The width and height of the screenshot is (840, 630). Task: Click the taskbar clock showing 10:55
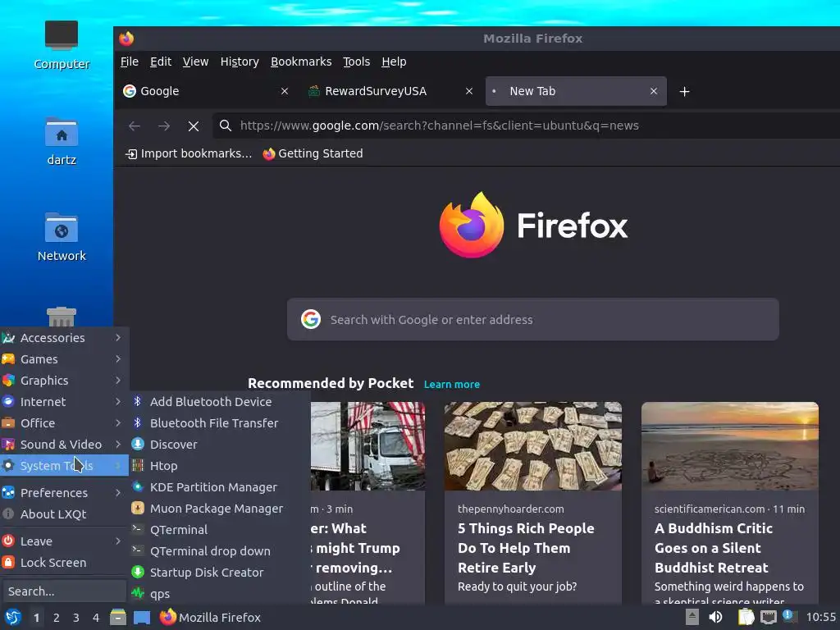pyautogui.click(x=820, y=617)
